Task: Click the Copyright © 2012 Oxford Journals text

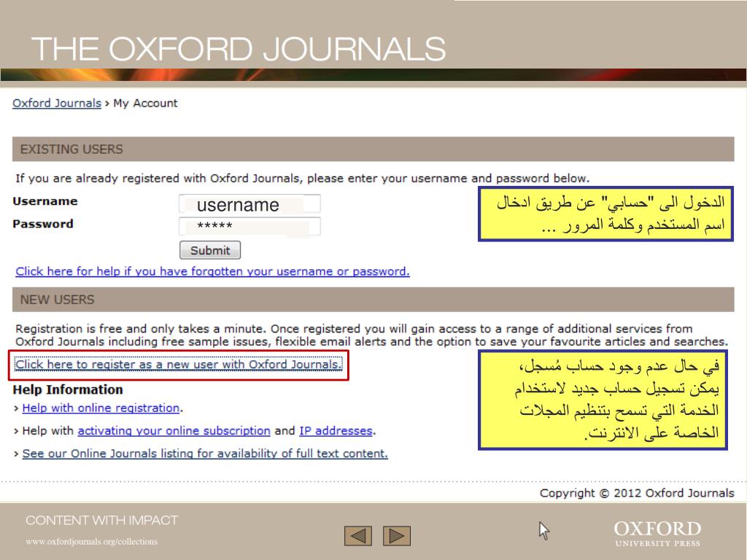Action: click(x=637, y=494)
